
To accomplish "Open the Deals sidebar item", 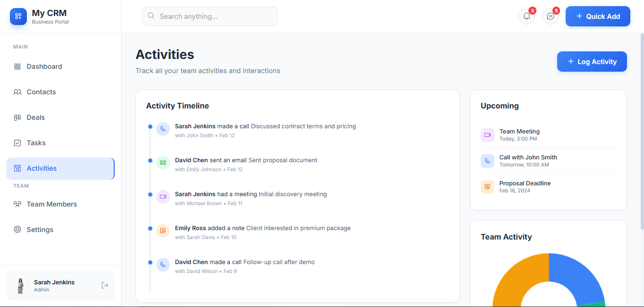I will 36,117.
